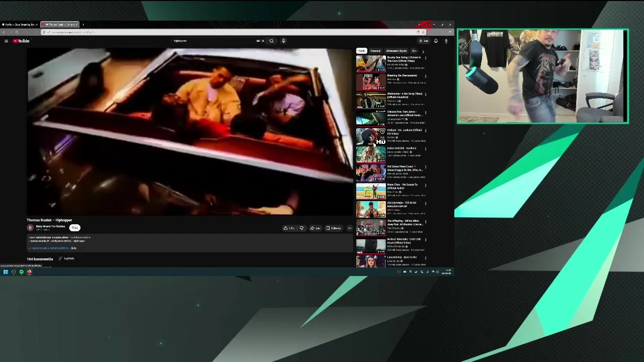The width and height of the screenshot is (644, 362).
Task: Open options menu for Brushy One String video
Action: (426, 58)
